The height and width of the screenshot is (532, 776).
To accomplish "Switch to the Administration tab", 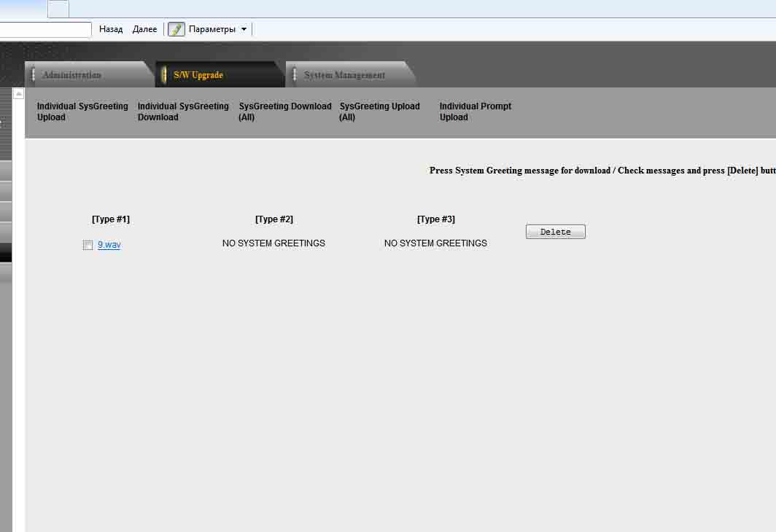I will coord(71,75).
